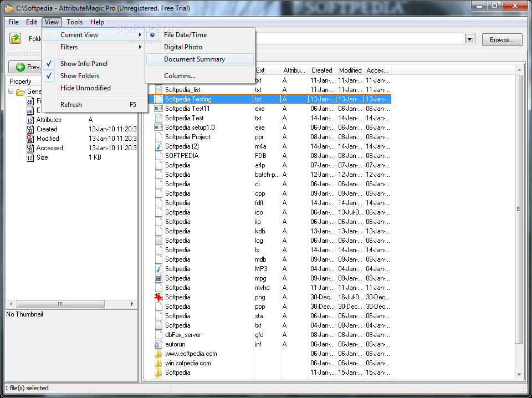
Task: Click the file list scroll up arrow
Action: click(519, 70)
